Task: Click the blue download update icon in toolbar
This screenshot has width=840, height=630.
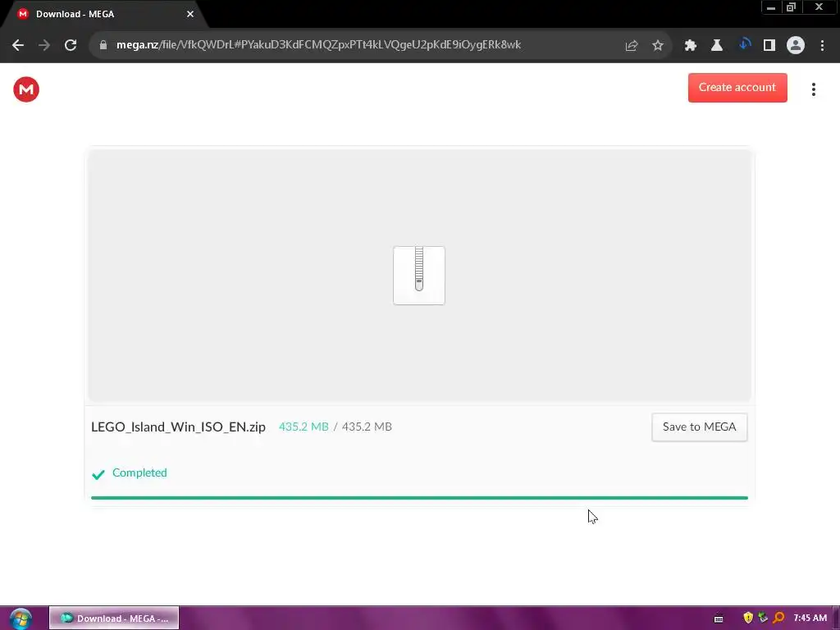Action: click(743, 44)
